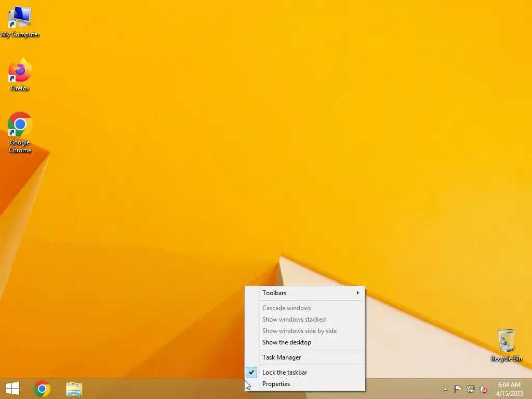Open the Windows Start button
Image resolution: width=532 pixels, height=399 pixels.
[12, 389]
